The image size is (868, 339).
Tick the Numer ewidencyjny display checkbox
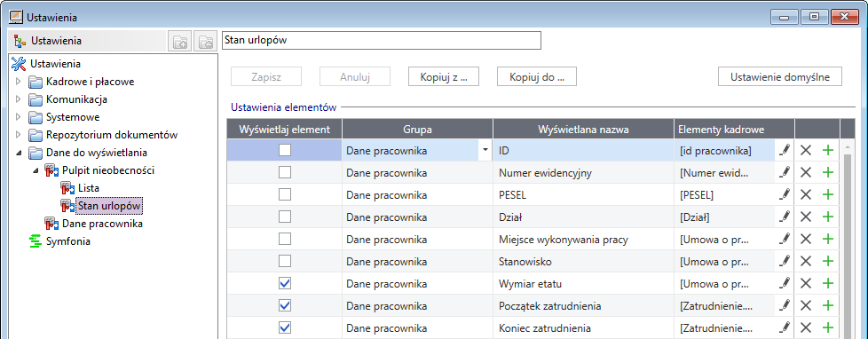(285, 172)
